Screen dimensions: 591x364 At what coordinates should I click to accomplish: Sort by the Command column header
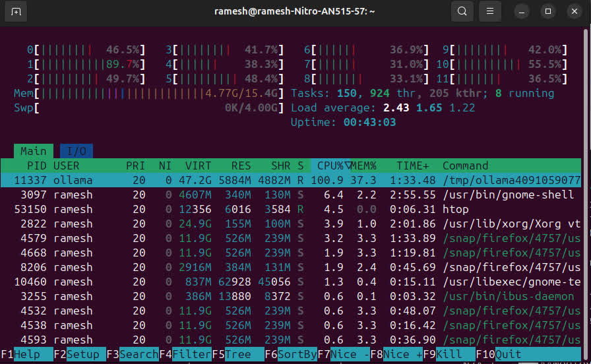(465, 166)
